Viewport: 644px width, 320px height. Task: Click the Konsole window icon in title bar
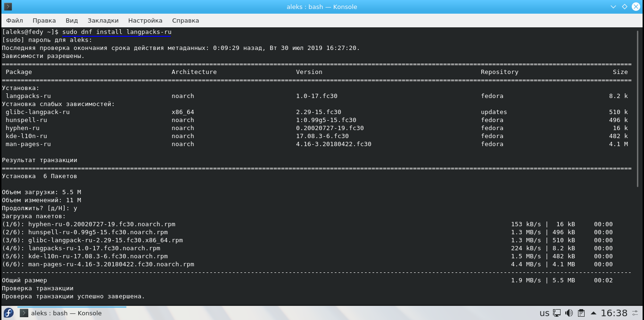tap(8, 7)
